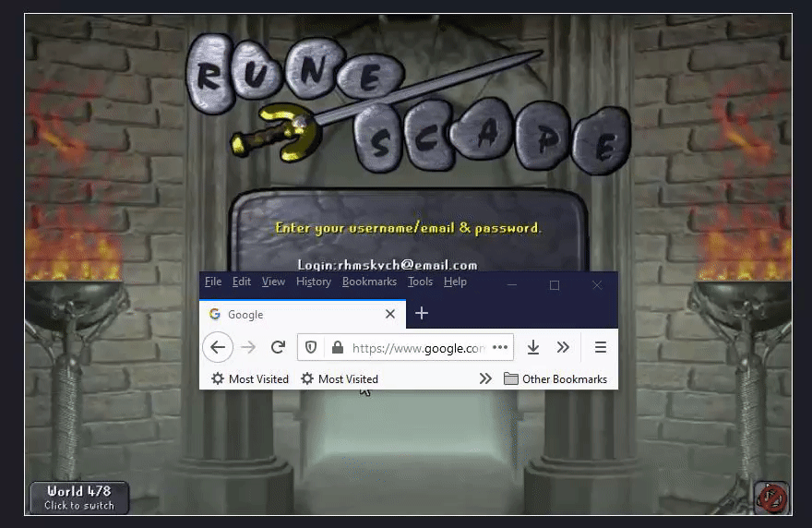Open the Other Bookmarks folder

(555, 378)
